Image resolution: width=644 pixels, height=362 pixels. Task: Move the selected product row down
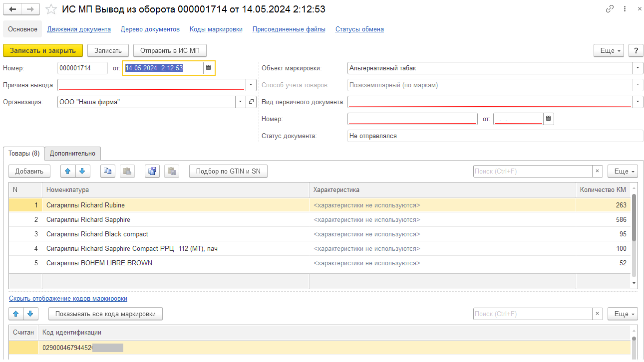82,171
